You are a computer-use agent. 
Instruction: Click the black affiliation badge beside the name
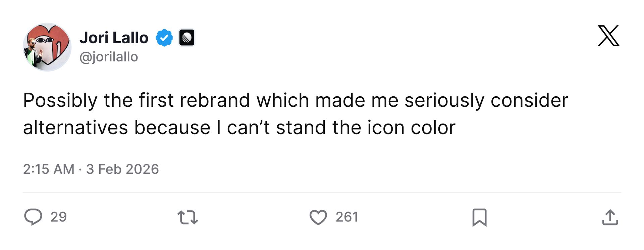pyautogui.click(x=186, y=38)
